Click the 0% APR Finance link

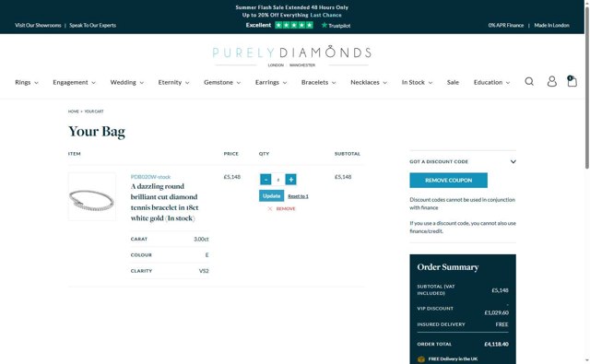pos(506,25)
